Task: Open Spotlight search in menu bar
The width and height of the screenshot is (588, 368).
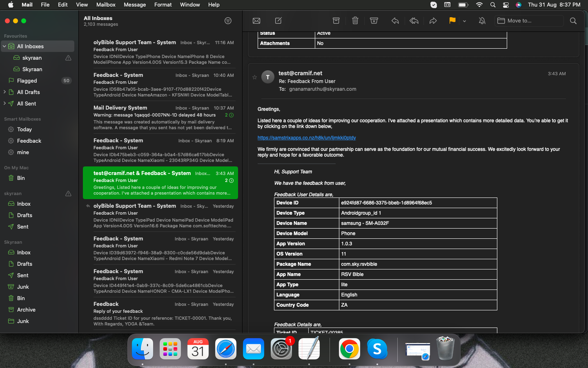Action: pyautogui.click(x=493, y=4)
